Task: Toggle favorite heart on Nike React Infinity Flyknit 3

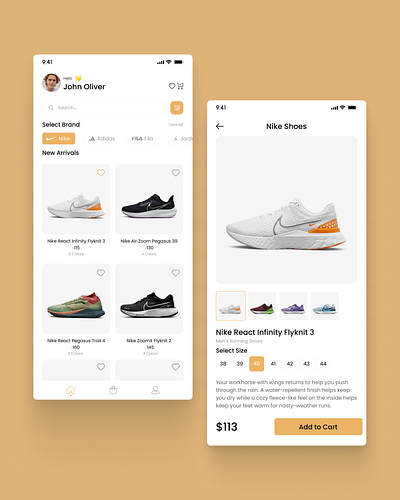Action: click(101, 173)
